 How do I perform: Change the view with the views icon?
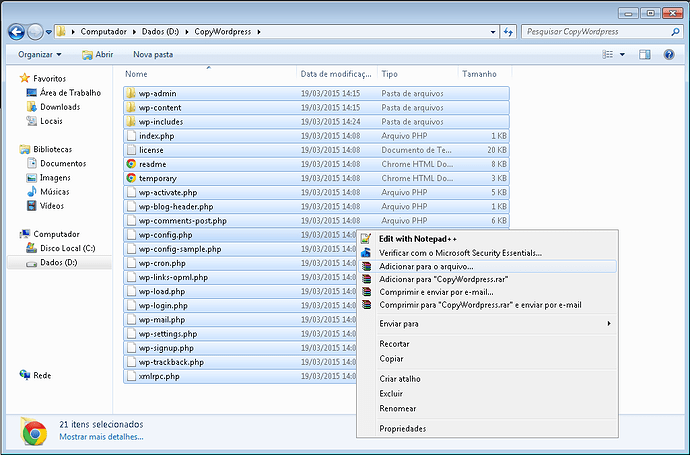[608, 55]
